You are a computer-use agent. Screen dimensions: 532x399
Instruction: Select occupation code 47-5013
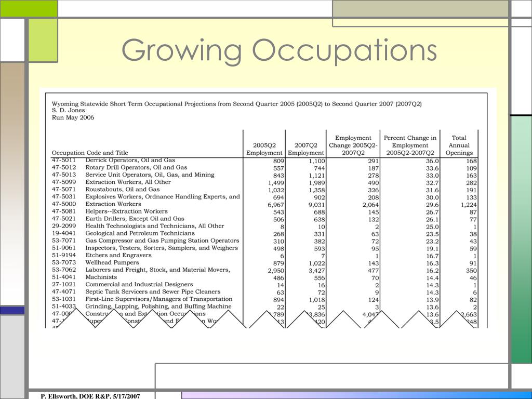[x=64, y=175]
